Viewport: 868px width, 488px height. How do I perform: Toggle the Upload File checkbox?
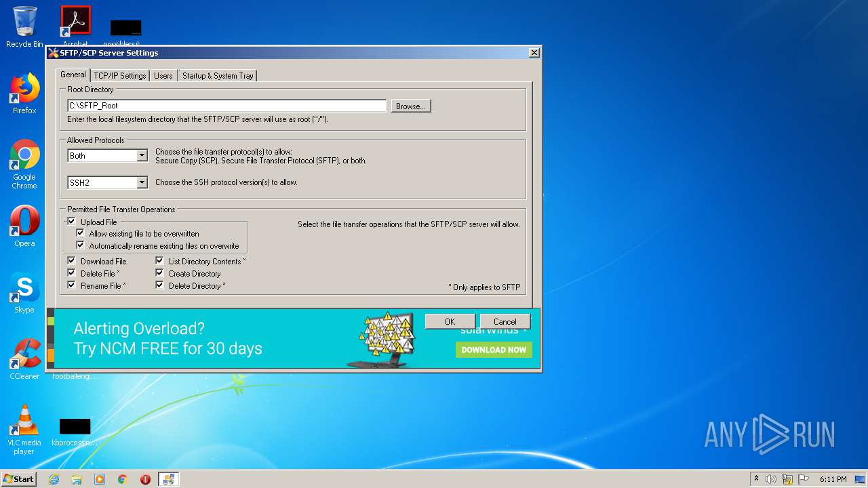point(71,222)
